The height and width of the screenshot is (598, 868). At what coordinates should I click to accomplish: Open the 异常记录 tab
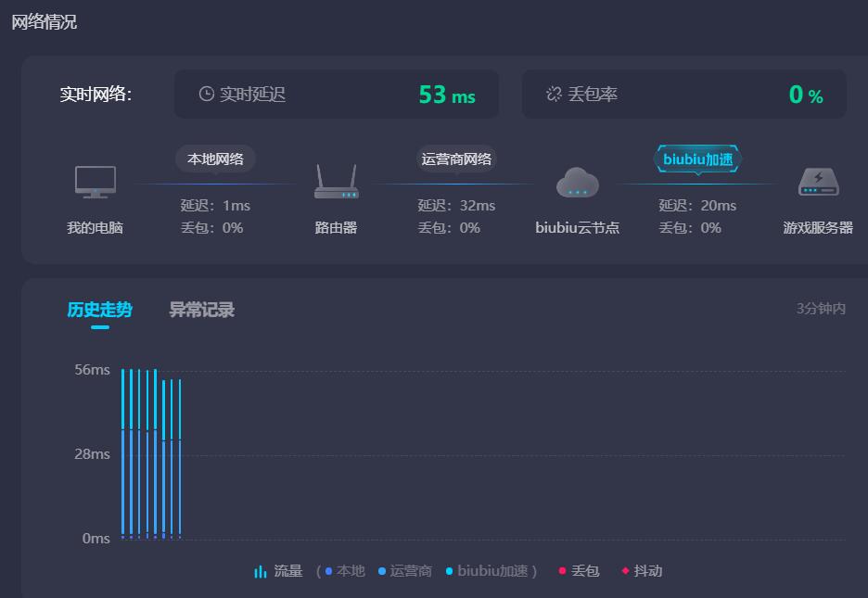point(201,310)
